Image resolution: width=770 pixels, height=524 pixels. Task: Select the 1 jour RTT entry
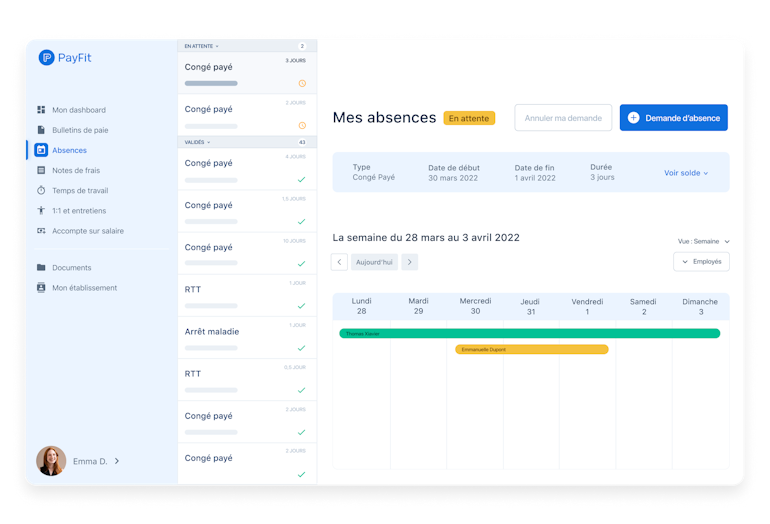[x=247, y=295]
